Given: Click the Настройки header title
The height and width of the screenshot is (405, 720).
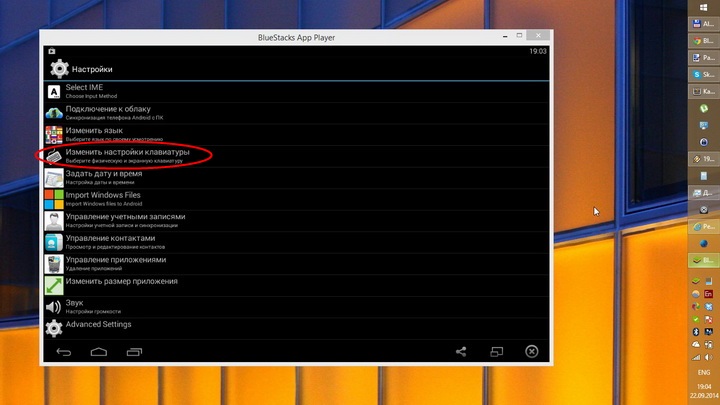Looking at the screenshot, I should 92,69.
